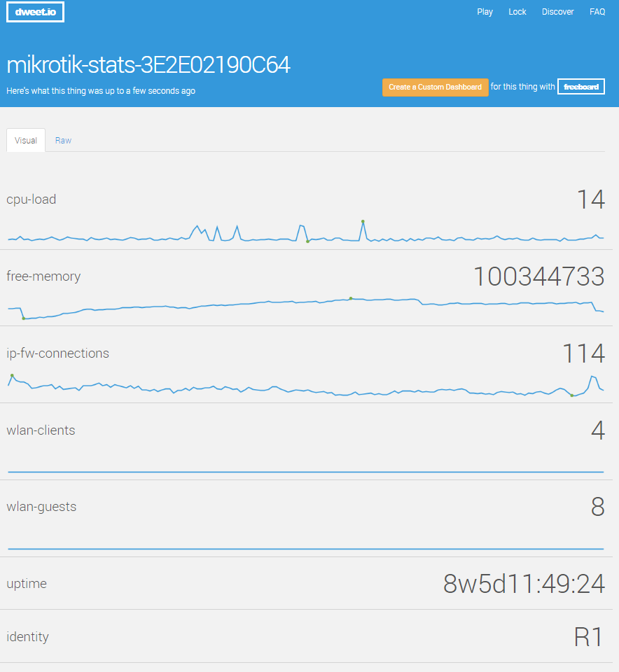Click the ip-fw-connections label
This screenshot has height=672, width=619.
[58, 353]
